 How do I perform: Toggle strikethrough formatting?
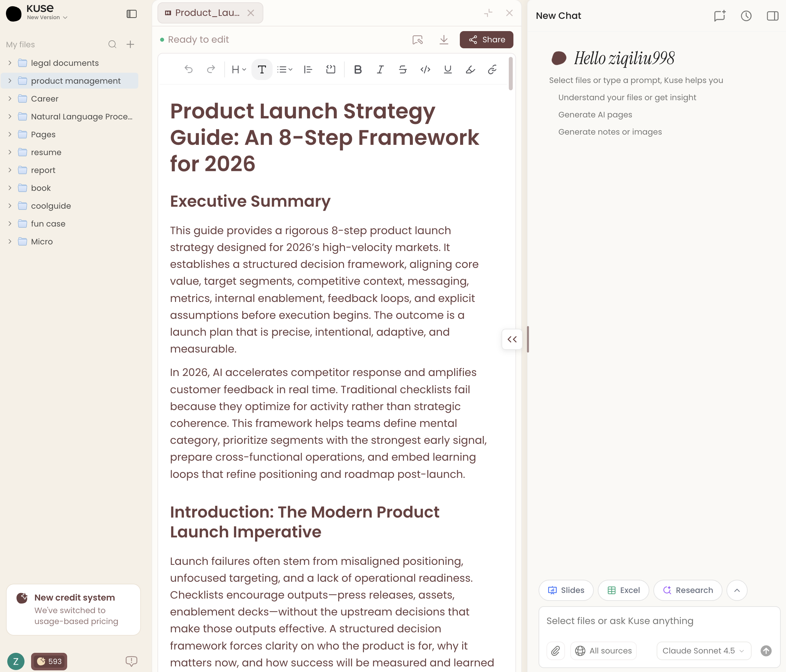(403, 69)
